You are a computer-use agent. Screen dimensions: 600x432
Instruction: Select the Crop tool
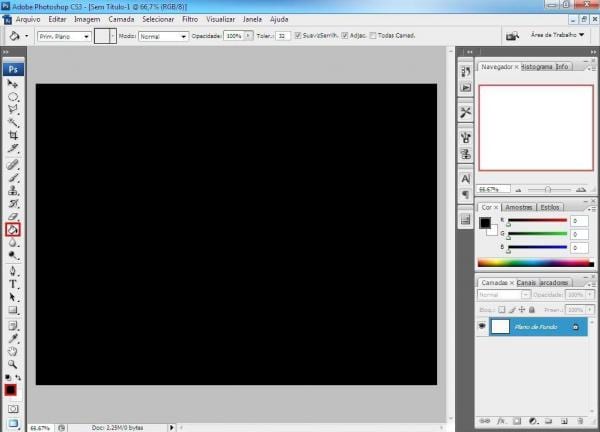click(13, 135)
